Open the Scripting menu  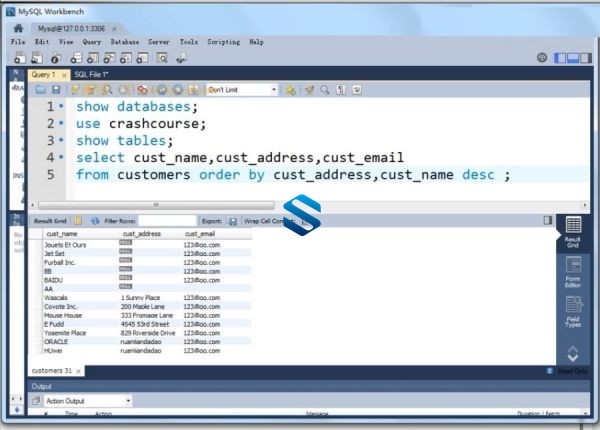[x=224, y=42]
